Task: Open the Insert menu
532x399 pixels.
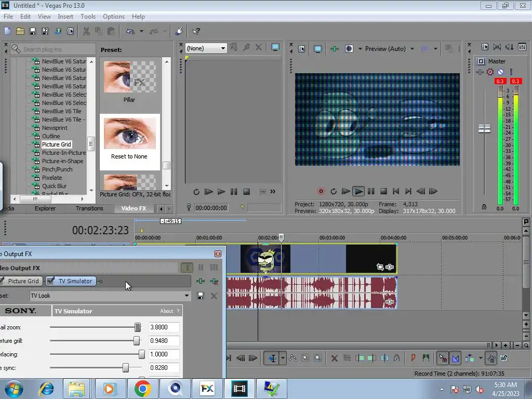Action: (65, 16)
